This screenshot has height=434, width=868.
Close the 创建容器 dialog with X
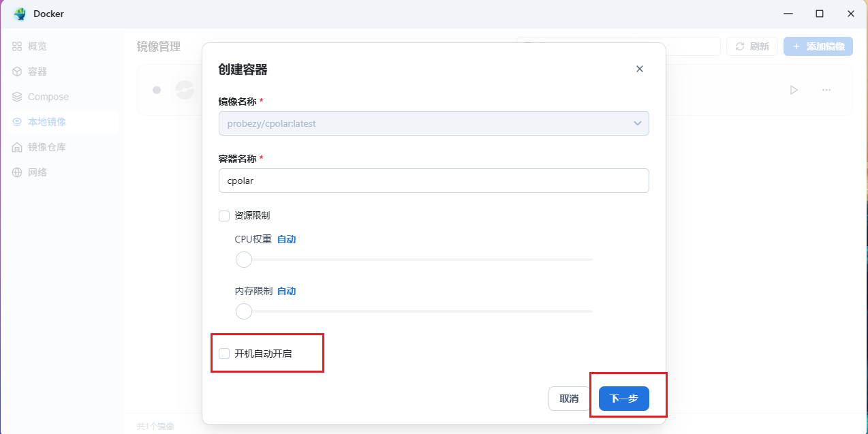(639, 69)
